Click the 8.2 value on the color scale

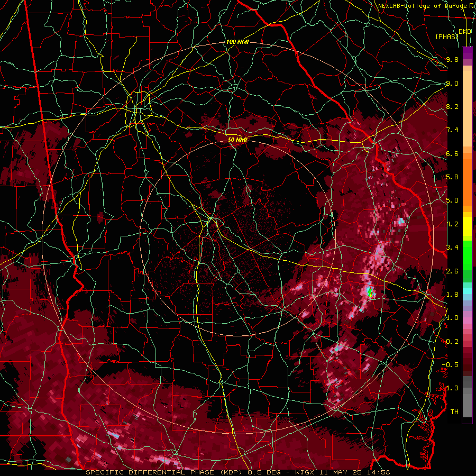pos(452,106)
